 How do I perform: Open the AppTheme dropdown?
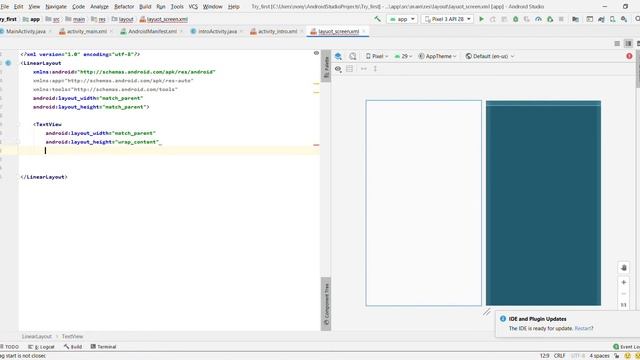437,56
